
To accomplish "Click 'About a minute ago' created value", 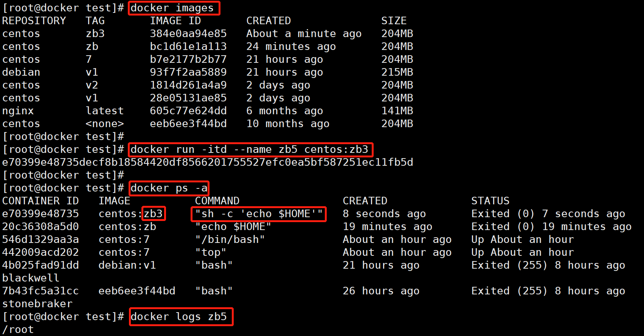I will [304, 34].
